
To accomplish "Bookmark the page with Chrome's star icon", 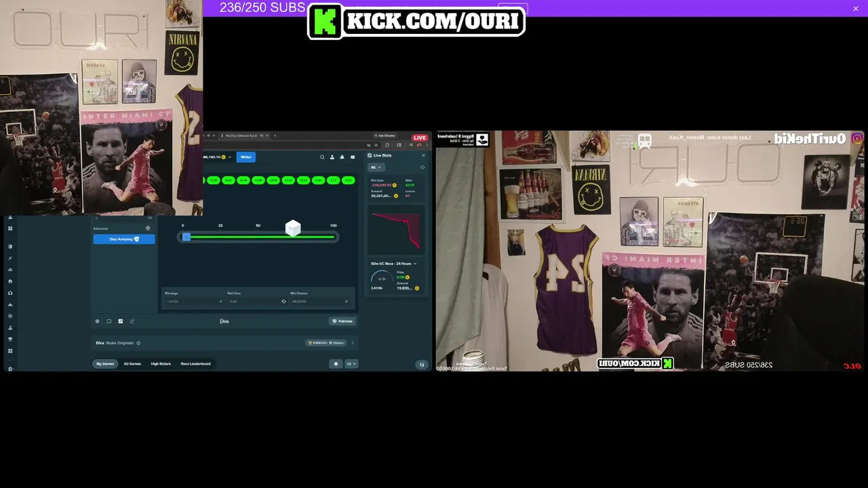I will [x=377, y=144].
